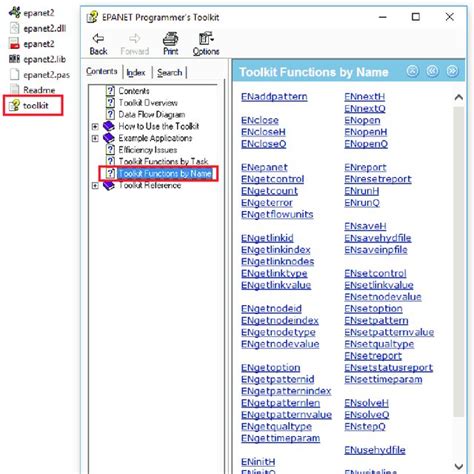Select the toolkit help file icon
This screenshot has width=474, height=474.
(x=14, y=105)
